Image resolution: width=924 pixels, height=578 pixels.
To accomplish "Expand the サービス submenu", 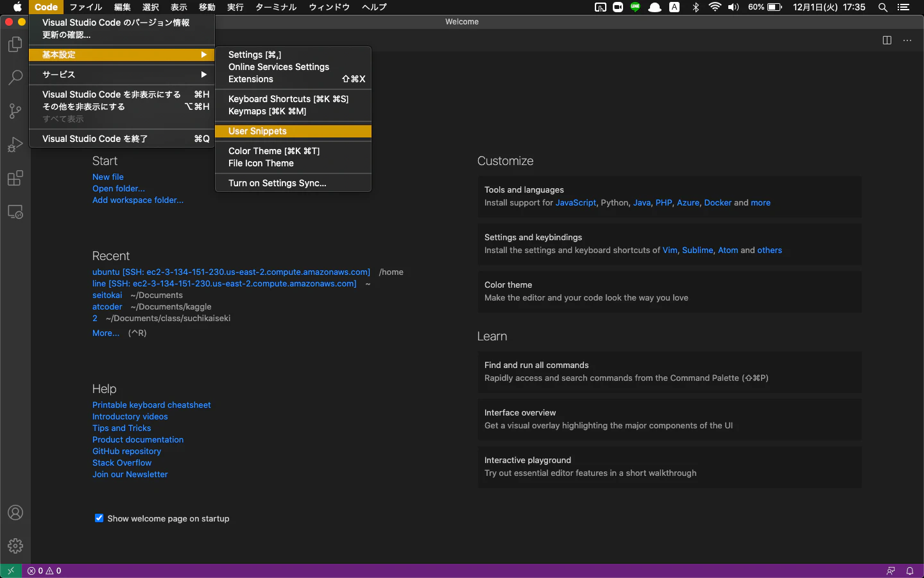I will (x=122, y=74).
